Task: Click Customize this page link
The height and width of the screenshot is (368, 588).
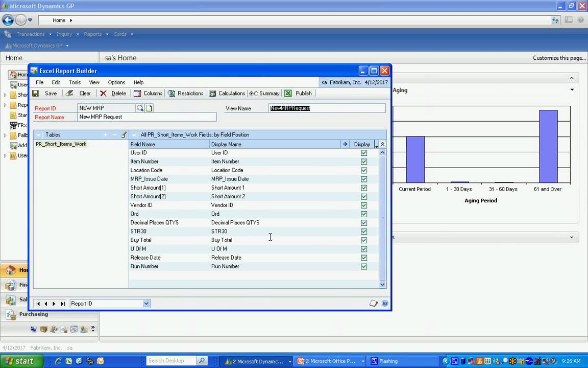Action: click(559, 58)
